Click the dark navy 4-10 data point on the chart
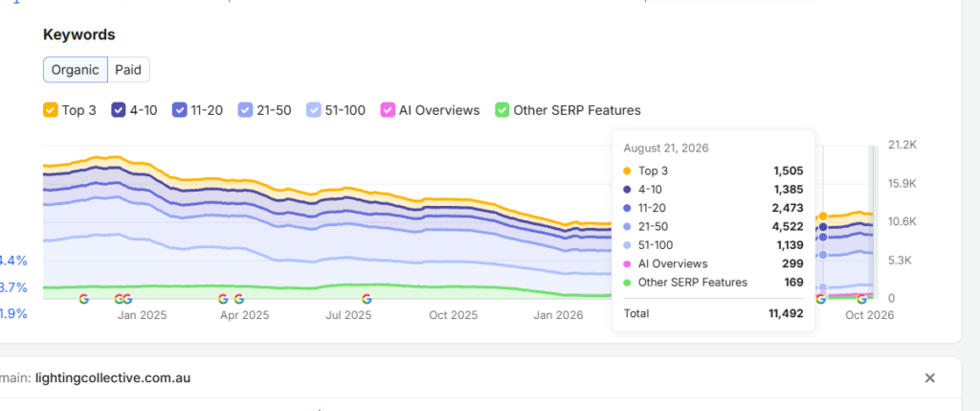The width and height of the screenshot is (980, 411). point(823,227)
